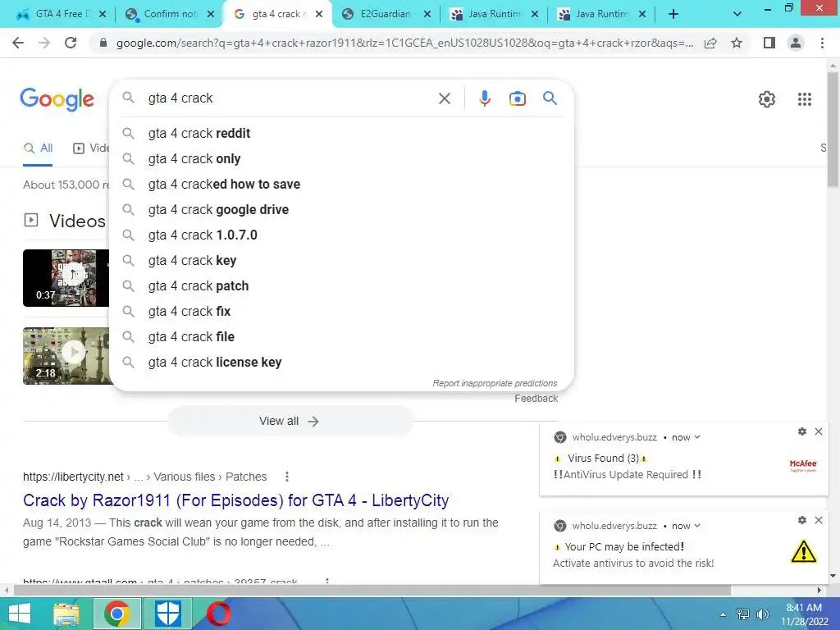Close the Confirm notifications tab
Viewport: 840px width, 630px height.
click(x=211, y=14)
